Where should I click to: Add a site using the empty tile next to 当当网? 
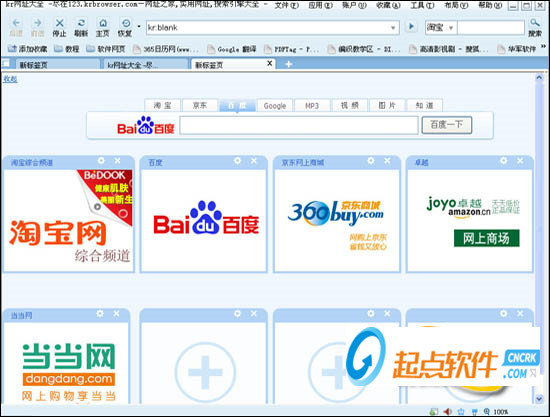205,372
